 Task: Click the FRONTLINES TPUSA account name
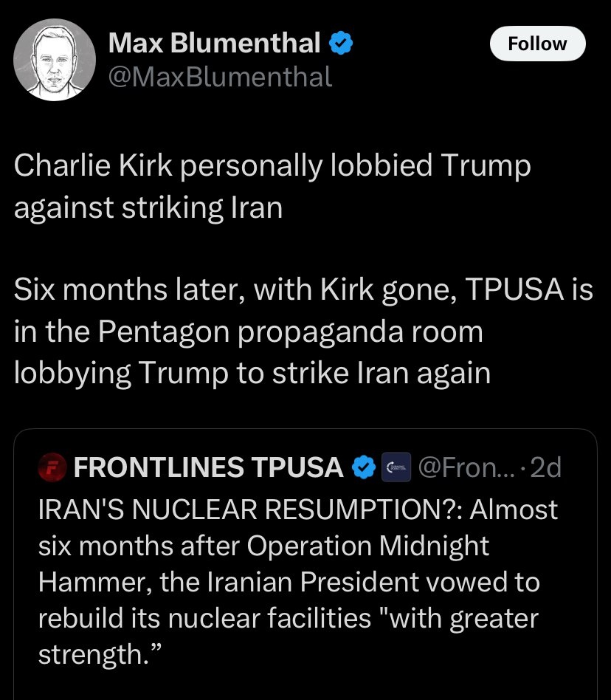[208, 467]
